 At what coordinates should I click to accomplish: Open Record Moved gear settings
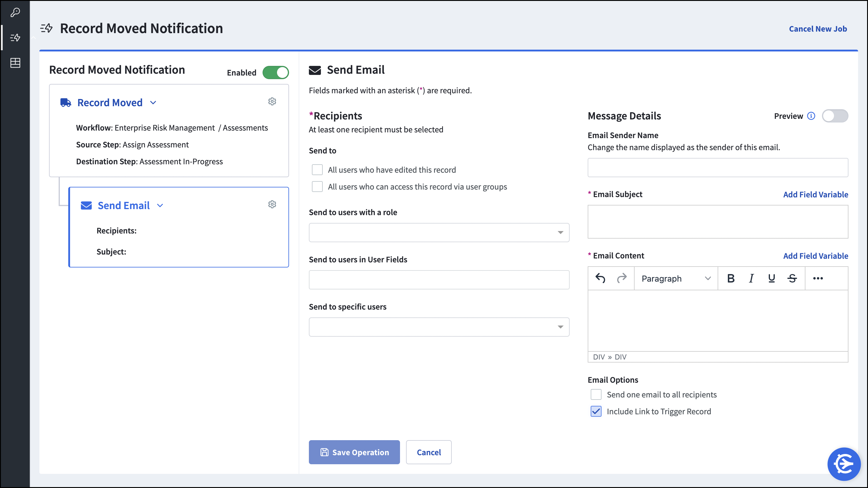click(x=272, y=101)
